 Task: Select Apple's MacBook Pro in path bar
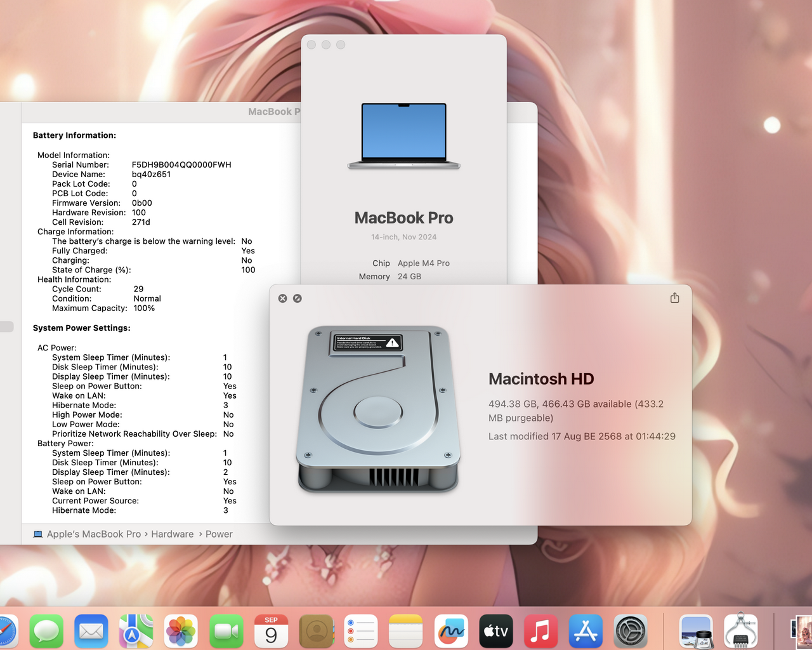pos(94,534)
